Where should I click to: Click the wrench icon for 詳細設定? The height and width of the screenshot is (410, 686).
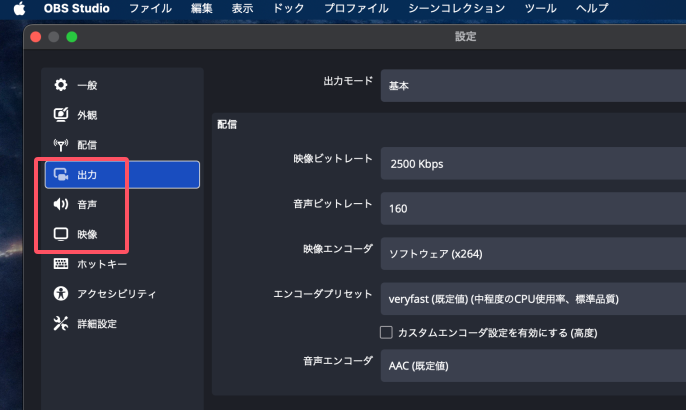tap(61, 323)
